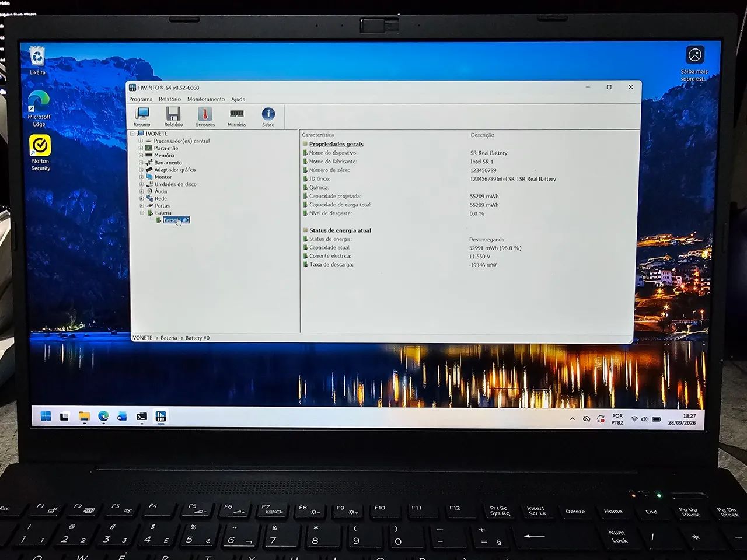Click the HWiNFO taskbar icon

[x=160, y=416]
